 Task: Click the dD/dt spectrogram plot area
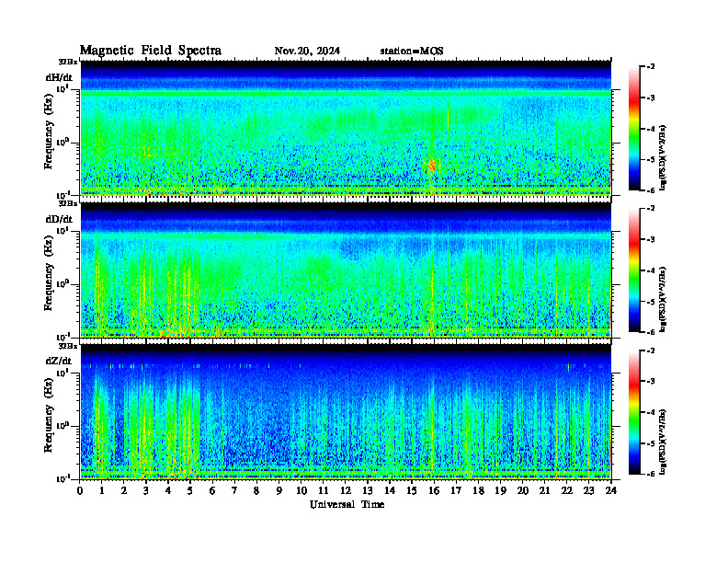pos(346,270)
